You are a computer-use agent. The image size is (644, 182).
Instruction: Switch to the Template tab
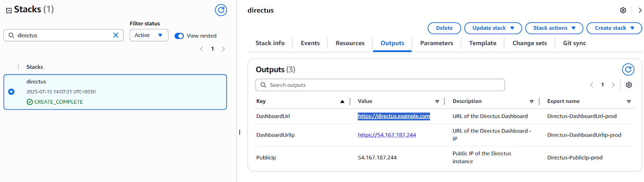pos(483,43)
